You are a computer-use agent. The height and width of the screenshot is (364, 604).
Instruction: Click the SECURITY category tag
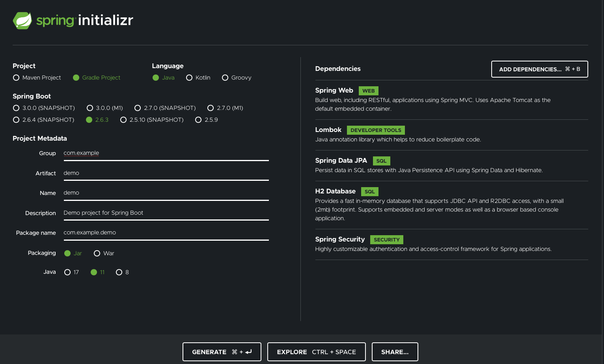[387, 240]
